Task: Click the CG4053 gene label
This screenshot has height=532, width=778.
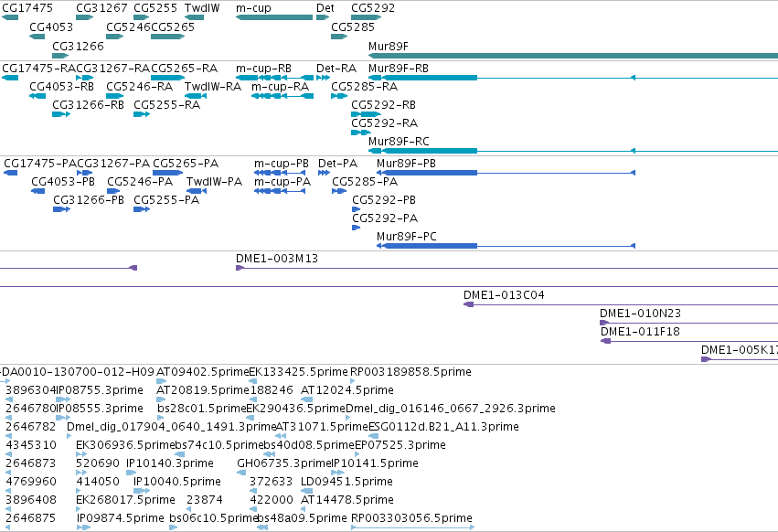Action: (51, 27)
